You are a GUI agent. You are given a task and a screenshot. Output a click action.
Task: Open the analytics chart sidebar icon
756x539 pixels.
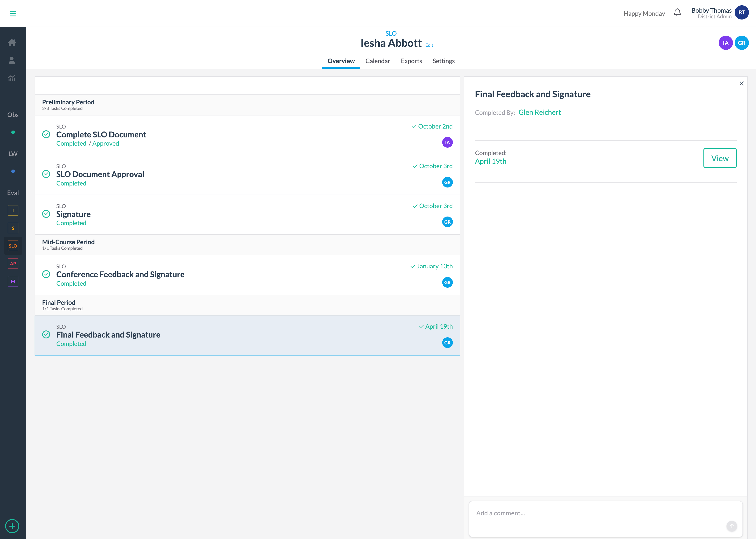coord(12,78)
